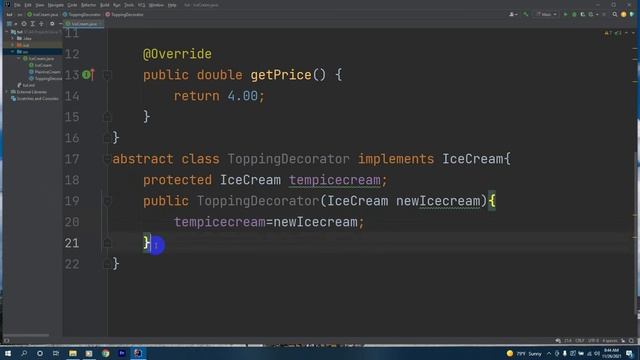Collapse the IceCream.java file node
The width and height of the screenshot is (640, 360).
click(19, 58)
